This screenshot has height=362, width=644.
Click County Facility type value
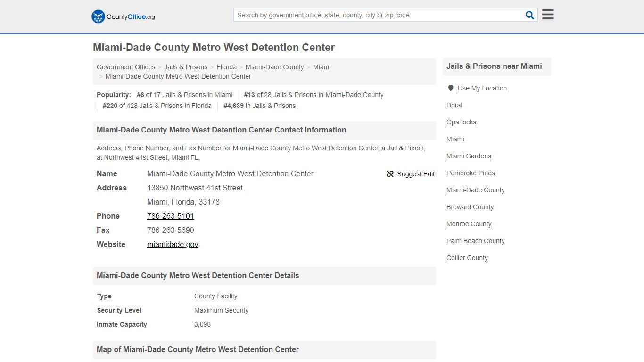click(x=216, y=296)
